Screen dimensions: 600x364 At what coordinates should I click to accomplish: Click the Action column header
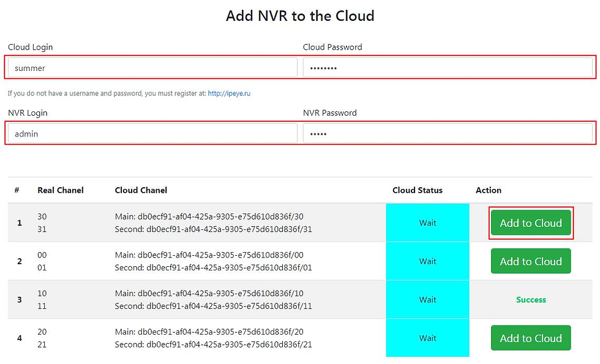coord(489,190)
